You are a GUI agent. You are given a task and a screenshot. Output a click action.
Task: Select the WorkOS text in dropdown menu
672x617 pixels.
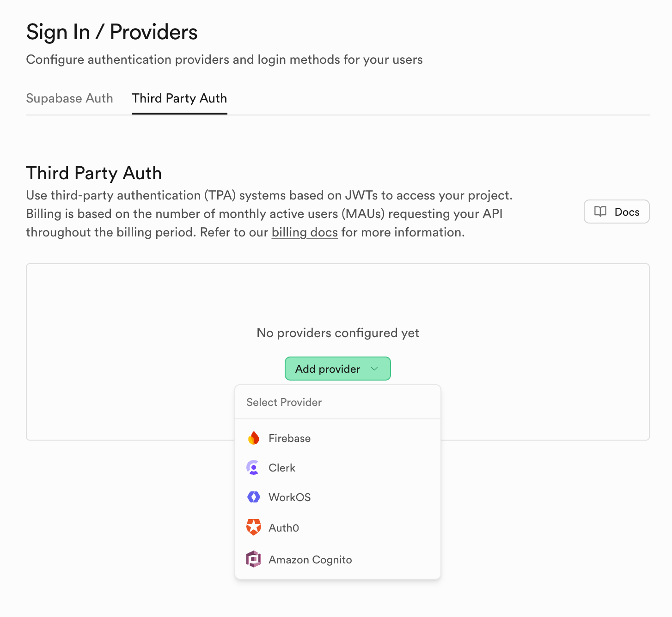pyautogui.click(x=290, y=497)
